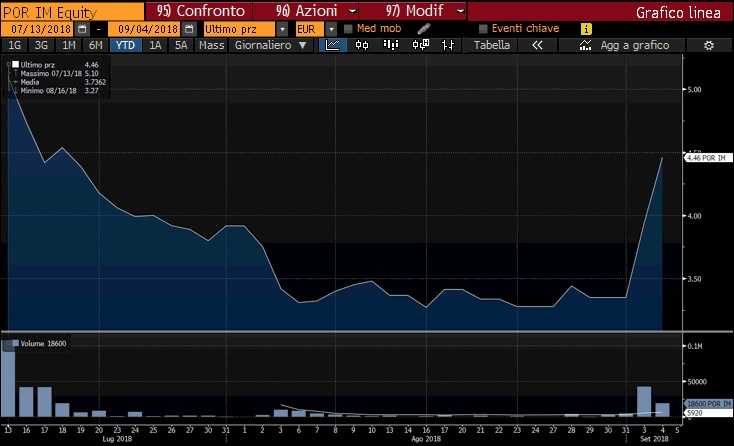734x446 pixels.
Task: Select the 1M time range
Action: [x=69, y=45]
